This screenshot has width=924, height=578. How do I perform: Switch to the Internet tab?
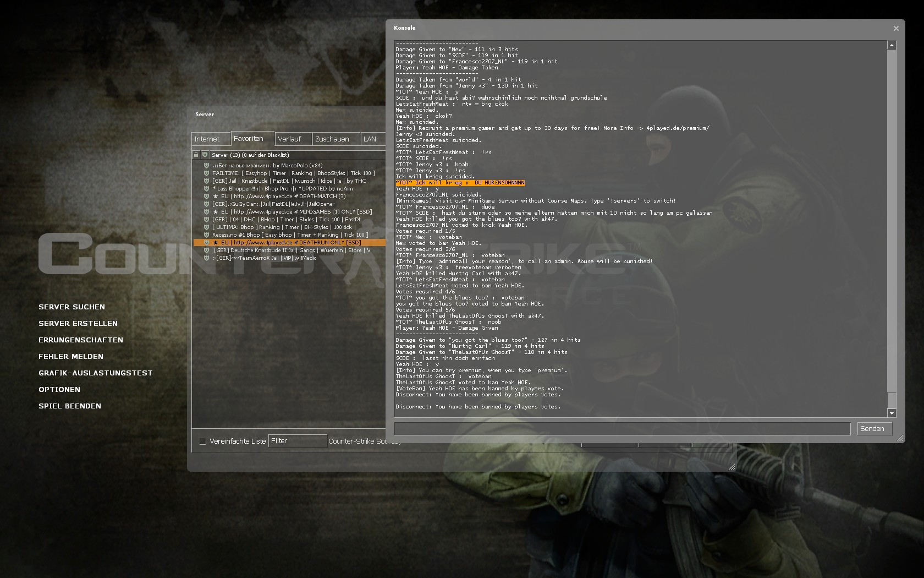point(211,139)
